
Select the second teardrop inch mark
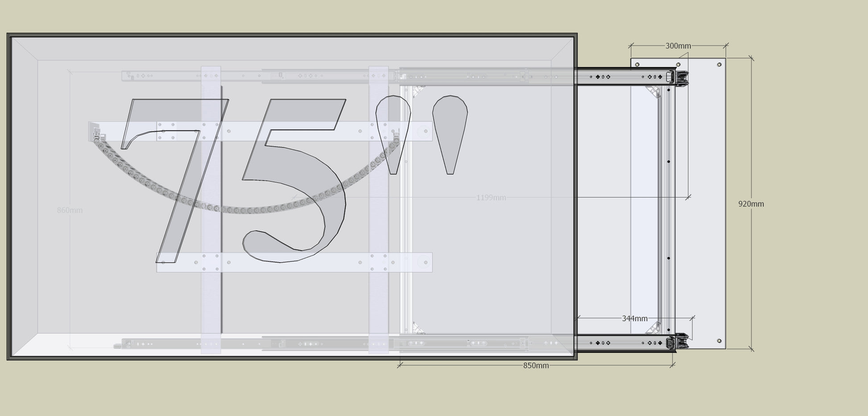coord(450,129)
